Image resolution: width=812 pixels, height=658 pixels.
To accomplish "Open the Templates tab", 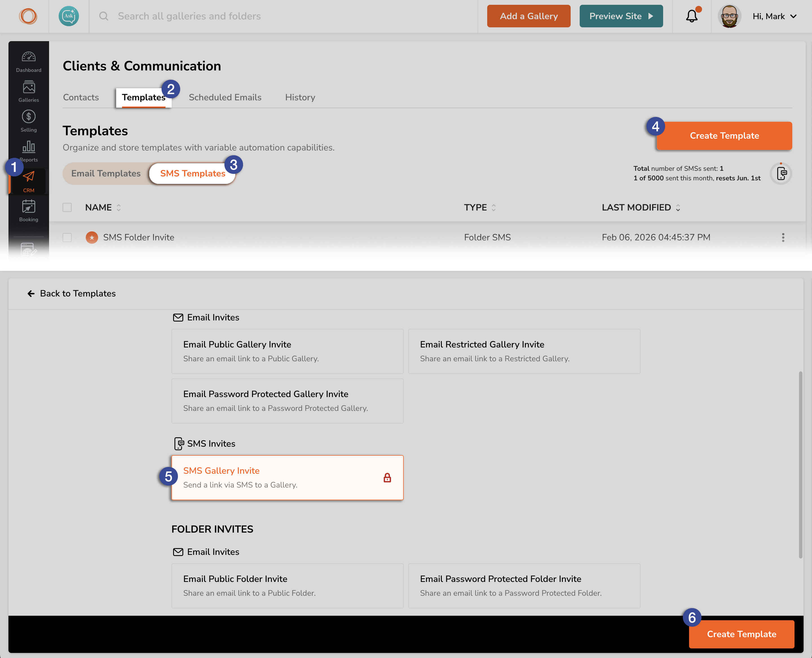I will (143, 98).
